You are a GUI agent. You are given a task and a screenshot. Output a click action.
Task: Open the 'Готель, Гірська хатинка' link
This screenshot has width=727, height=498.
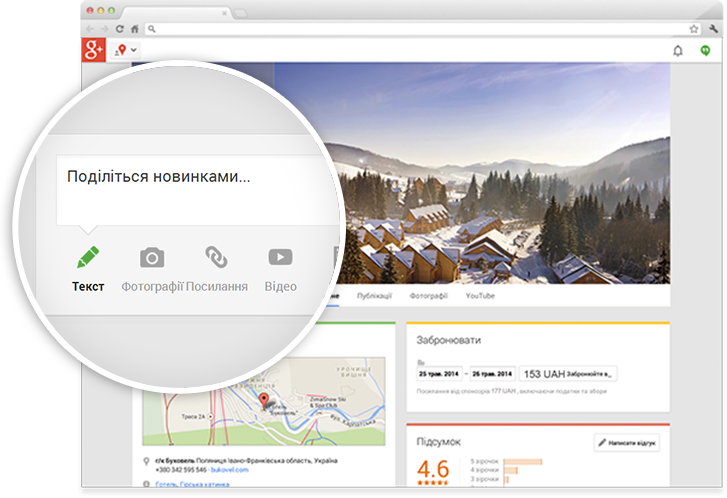tap(192, 484)
